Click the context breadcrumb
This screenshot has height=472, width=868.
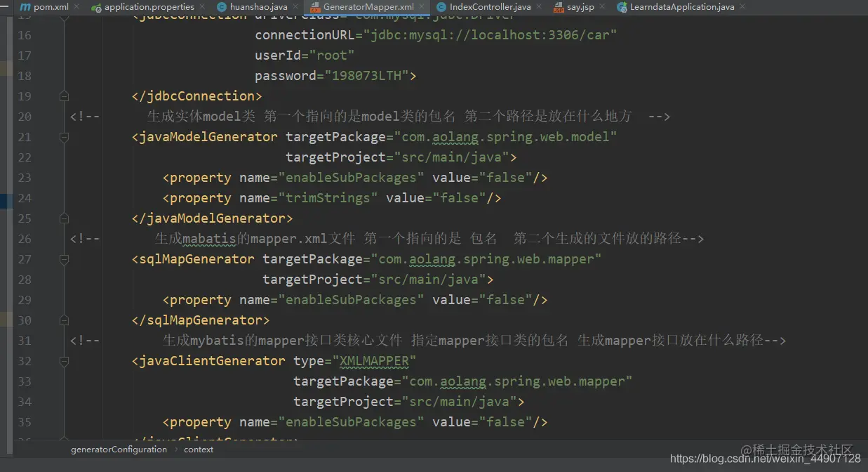point(199,450)
